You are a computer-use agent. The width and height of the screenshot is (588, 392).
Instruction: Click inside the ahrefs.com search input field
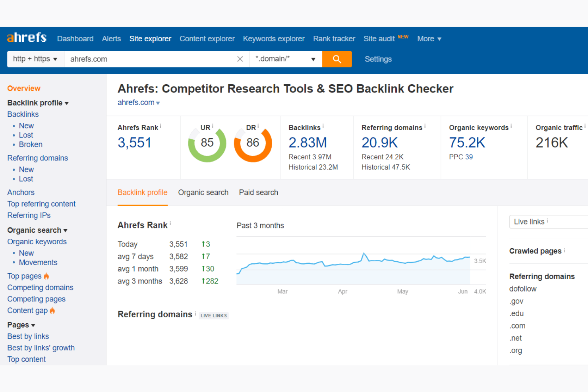151,59
